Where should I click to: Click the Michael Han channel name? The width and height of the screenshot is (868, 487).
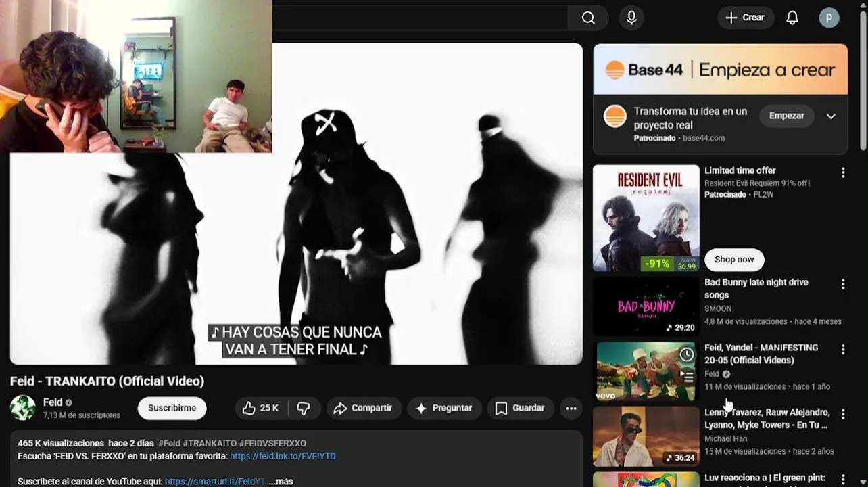(725, 438)
